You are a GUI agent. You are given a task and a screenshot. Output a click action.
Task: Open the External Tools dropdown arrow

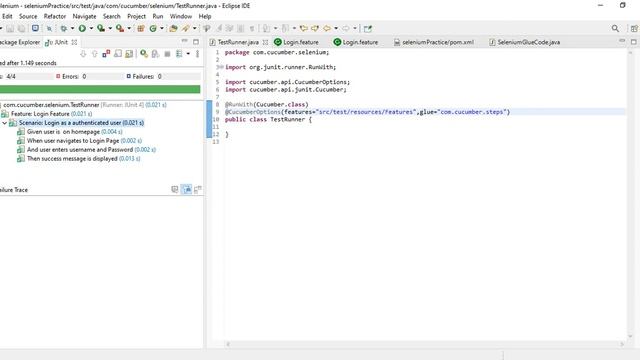coord(129,28)
